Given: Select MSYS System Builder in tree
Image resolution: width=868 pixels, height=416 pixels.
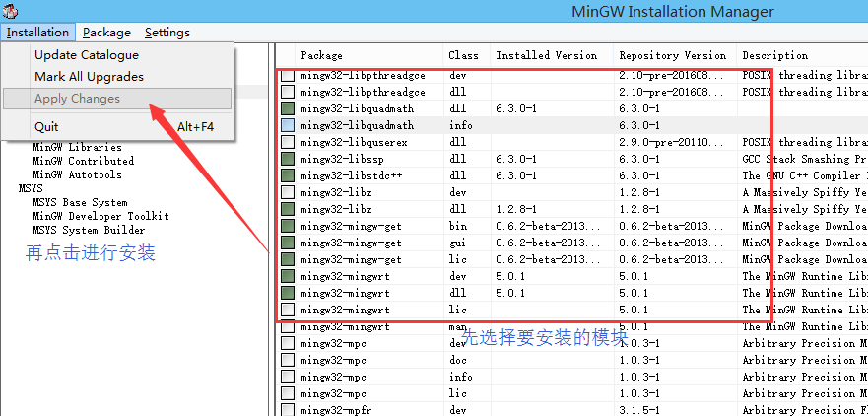Looking at the screenshot, I should click(x=89, y=231).
